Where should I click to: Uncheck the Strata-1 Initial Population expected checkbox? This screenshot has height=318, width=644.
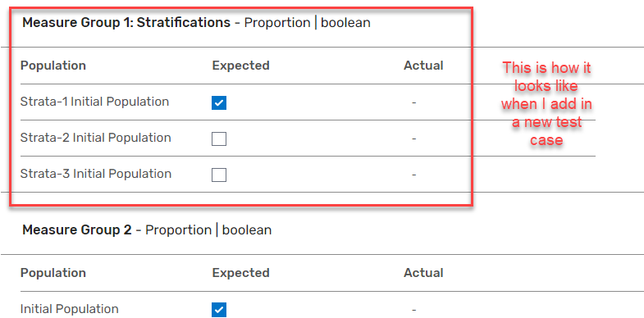click(219, 102)
